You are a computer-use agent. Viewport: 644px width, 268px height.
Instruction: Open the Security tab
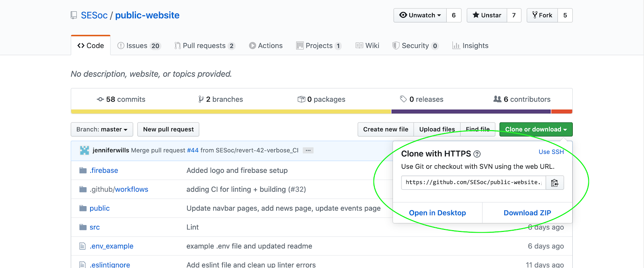pos(415,46)
